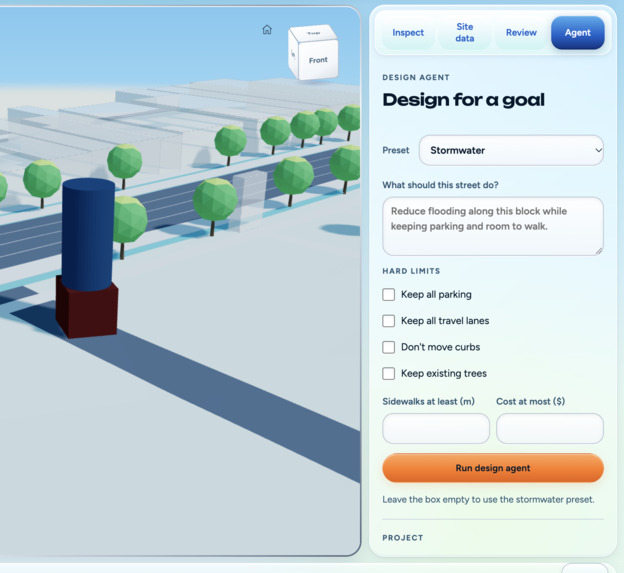Click the home view reset icon

point(267,29)
